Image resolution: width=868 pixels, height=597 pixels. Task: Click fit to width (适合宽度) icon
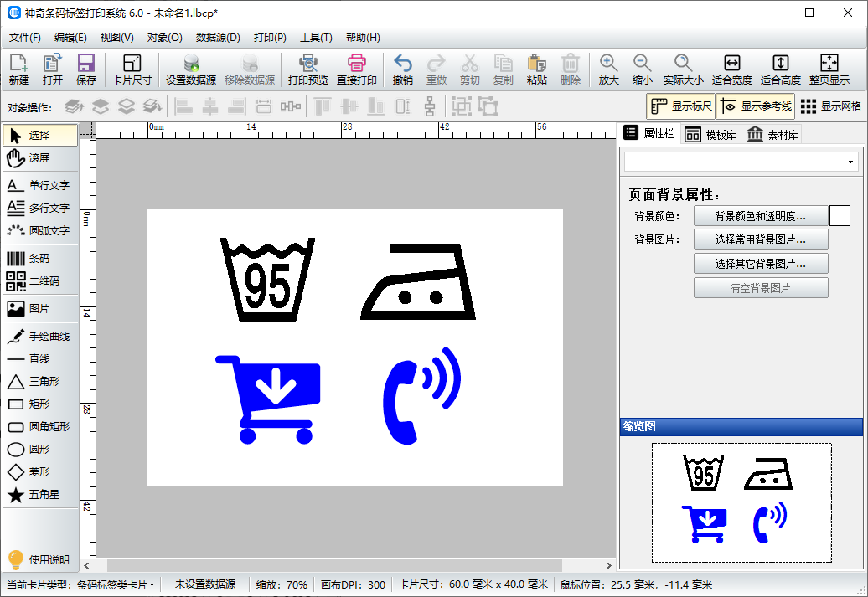pyautogui.click(x=731, y=70)
